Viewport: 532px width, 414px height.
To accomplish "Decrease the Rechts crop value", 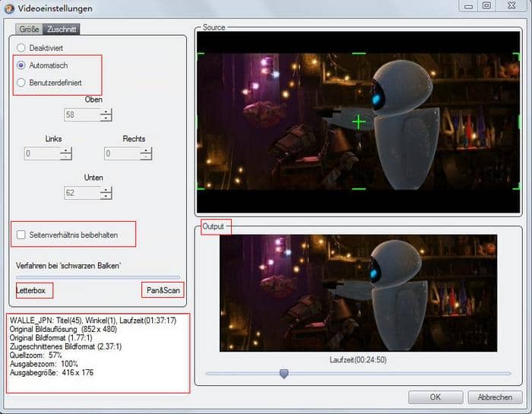I will (x=146, y=157).
